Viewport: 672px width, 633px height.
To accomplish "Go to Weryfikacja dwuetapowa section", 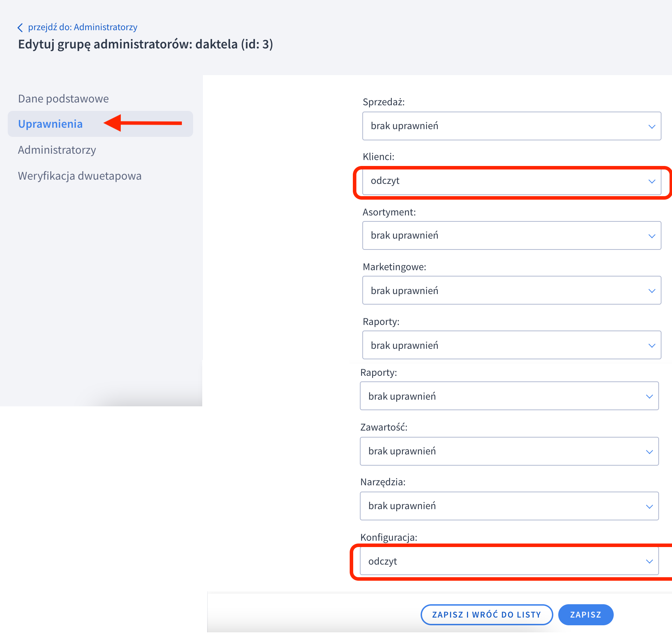I will point(80,176).
